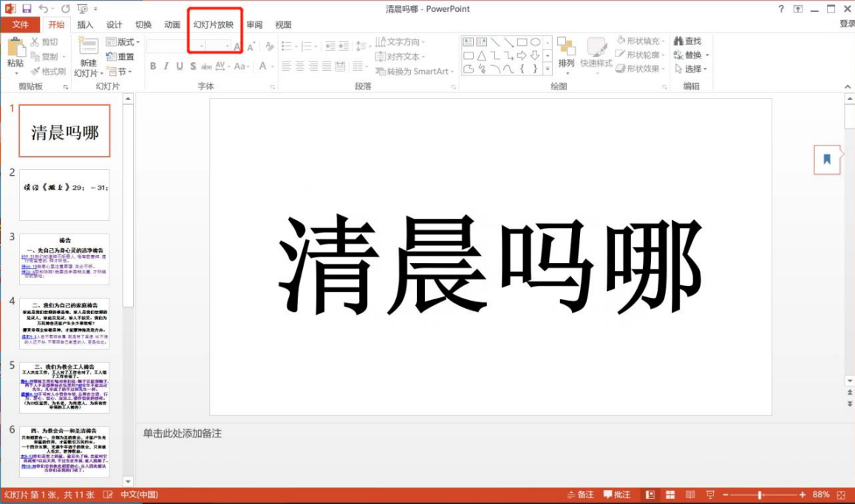Click Quick Styles (快速样式) button

coord(596,55)
